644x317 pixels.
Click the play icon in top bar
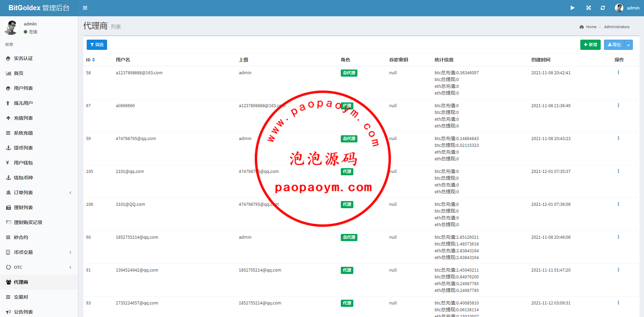click(x=573, y=8)
